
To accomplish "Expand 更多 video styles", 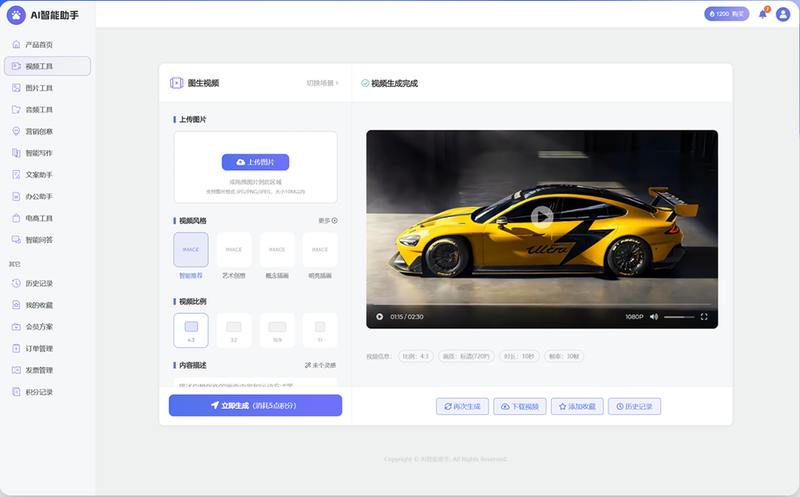I will coord(328,220).
